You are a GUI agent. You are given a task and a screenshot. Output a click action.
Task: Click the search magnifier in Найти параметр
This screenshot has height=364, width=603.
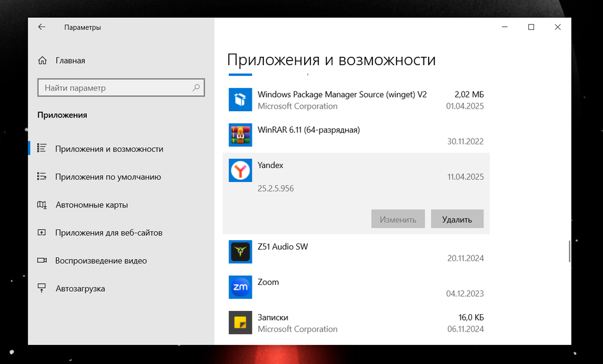[196, 87]
